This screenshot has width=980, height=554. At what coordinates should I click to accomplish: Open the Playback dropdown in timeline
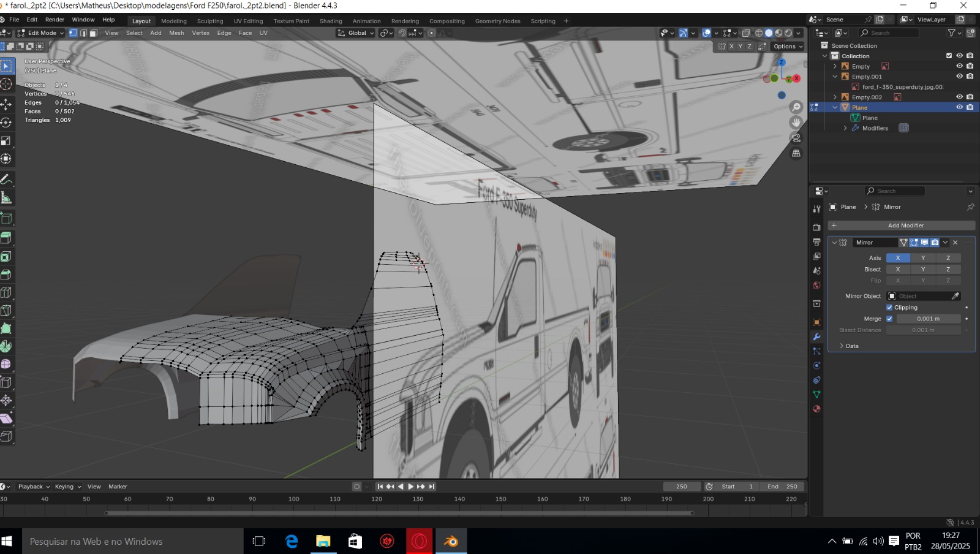point(34,487)
